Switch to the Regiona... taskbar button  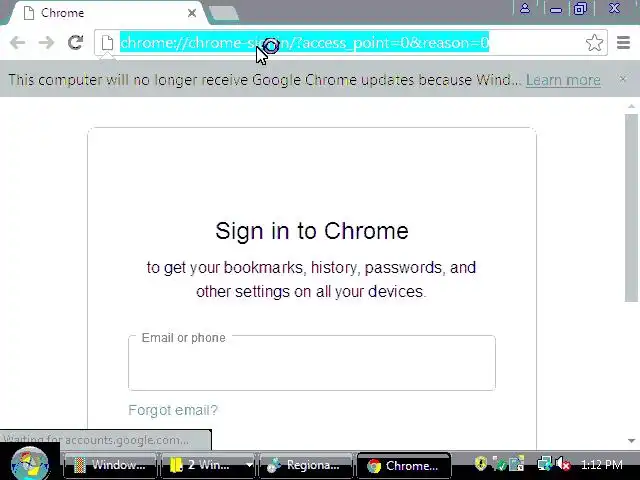tap(305, 465)
